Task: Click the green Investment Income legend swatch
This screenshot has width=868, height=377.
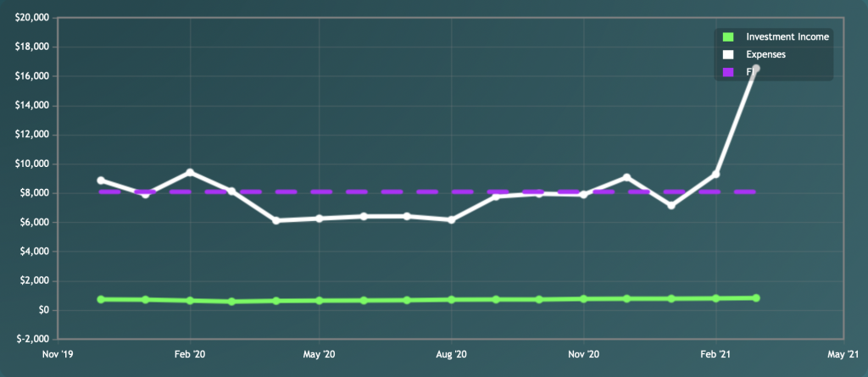Action: 727,36
